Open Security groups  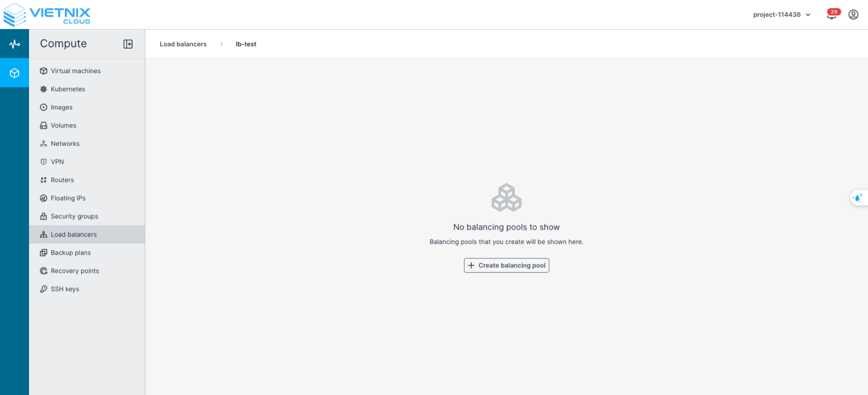pyautogui.click(x=74, y=216)
